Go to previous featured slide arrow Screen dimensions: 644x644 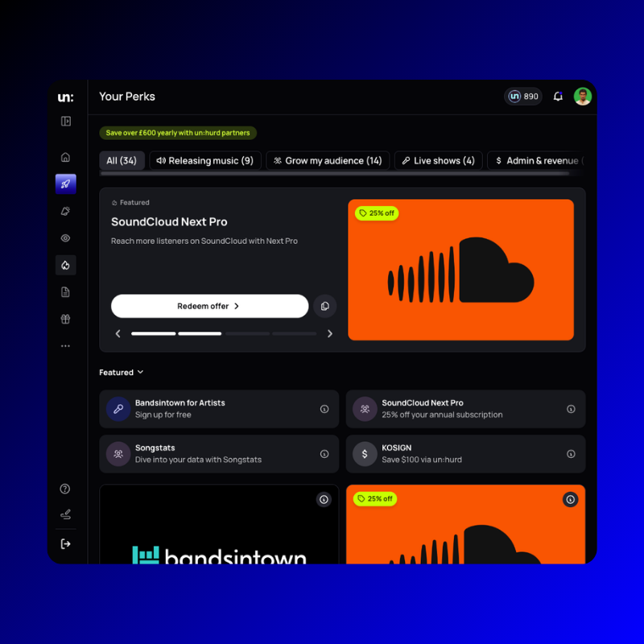[118, 333]
